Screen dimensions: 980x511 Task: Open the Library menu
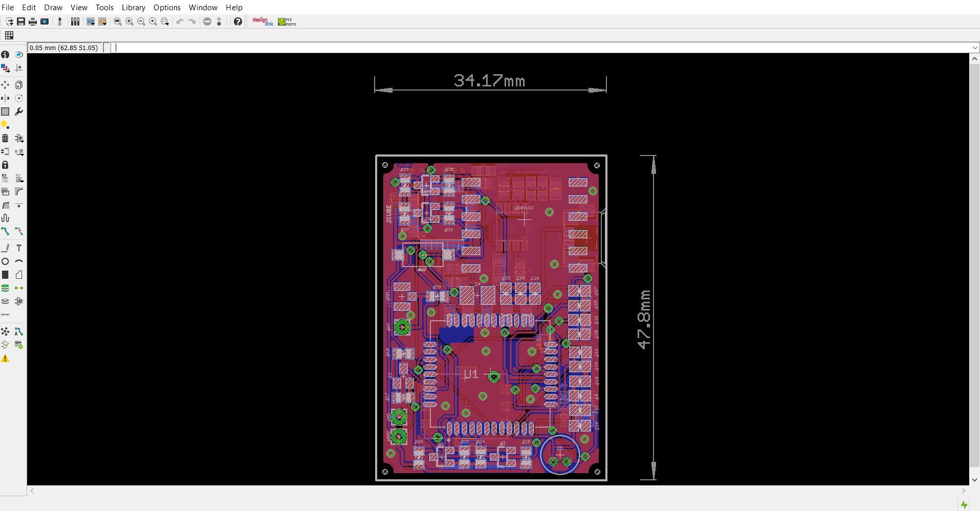(134, 8)
